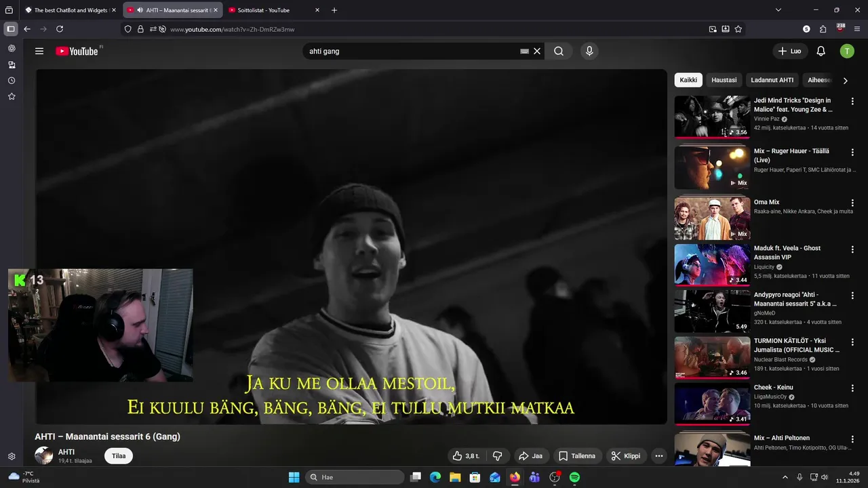This screenshot has width=868, height=488.
Task: Show hidden system tray icons
Action: (x=785, y=477)
